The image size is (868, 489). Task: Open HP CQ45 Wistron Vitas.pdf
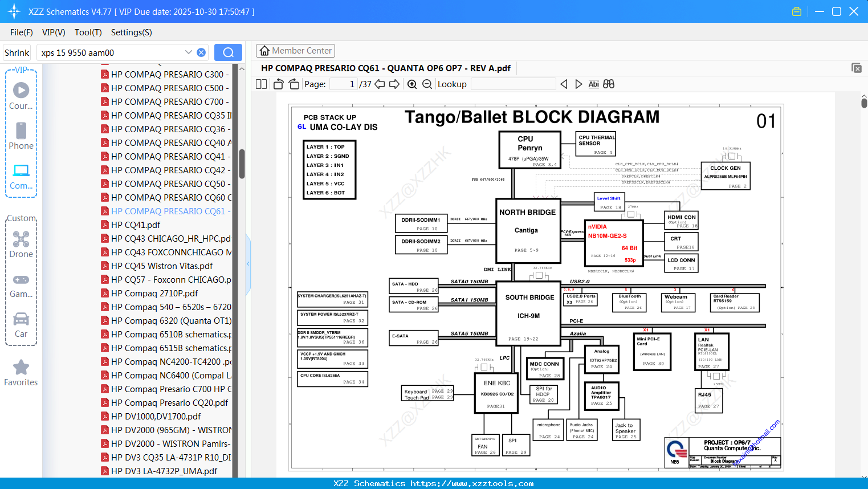(x=157, y=266)
